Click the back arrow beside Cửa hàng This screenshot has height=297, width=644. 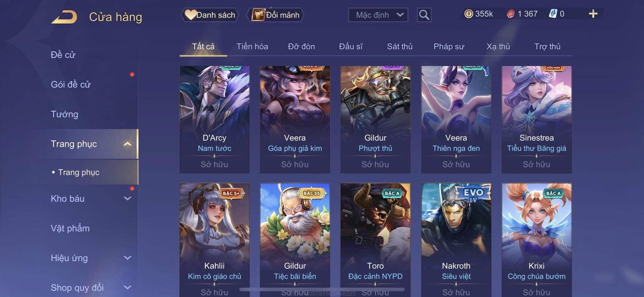click(64, 17)
